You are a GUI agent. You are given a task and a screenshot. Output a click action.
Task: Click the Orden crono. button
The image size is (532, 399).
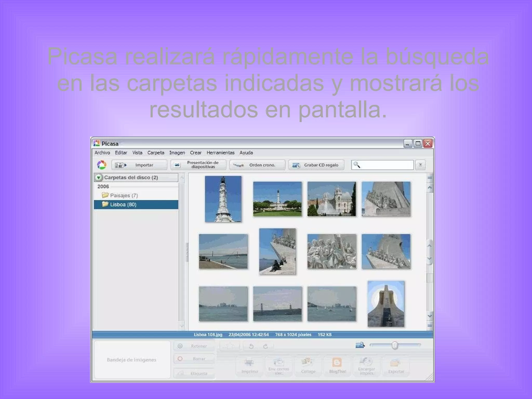tap(257, 165)
